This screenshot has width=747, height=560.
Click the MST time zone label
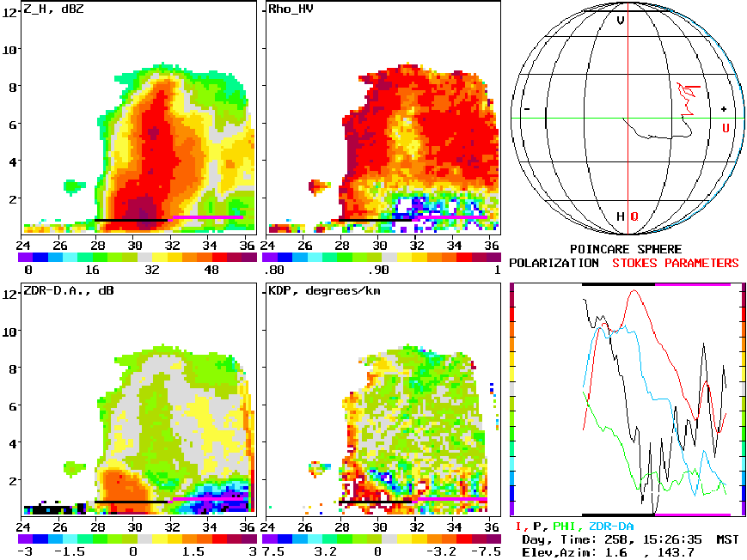(727, 539)
